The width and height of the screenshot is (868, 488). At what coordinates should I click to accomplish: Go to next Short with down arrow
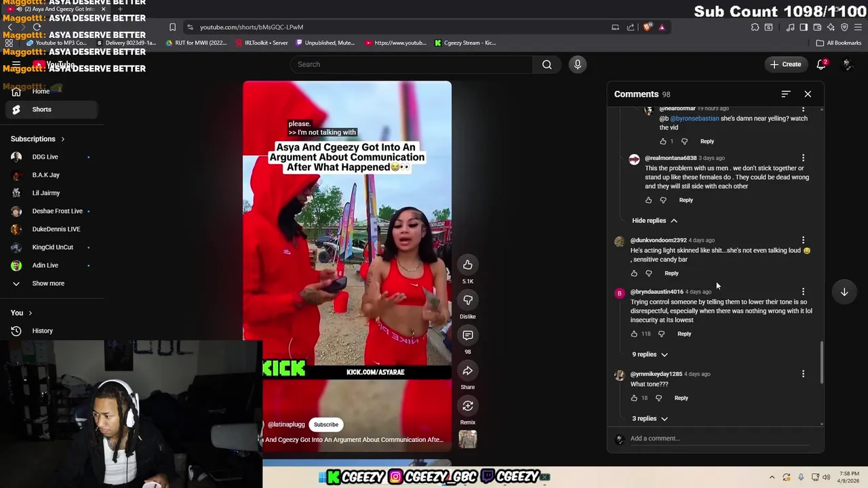844,292
